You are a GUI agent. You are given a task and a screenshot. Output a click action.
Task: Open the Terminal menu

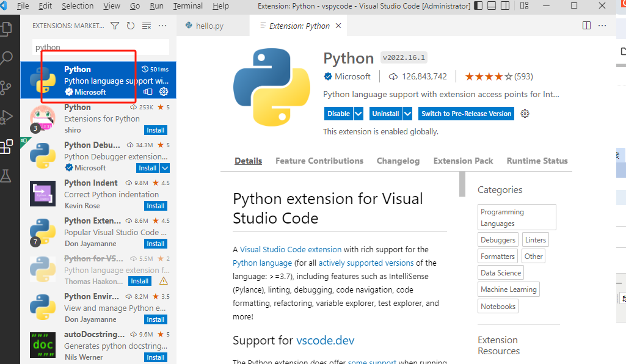pyautogui.click(x=188, y=6)
